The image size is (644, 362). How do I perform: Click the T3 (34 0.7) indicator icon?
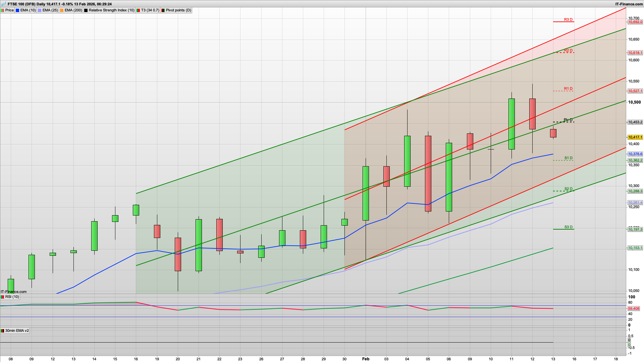138,10
